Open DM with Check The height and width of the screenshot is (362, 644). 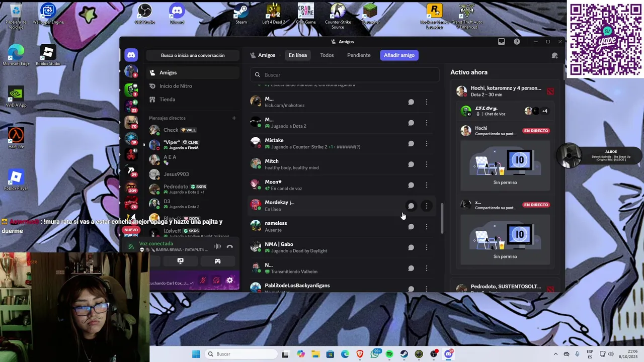(193, 130)
